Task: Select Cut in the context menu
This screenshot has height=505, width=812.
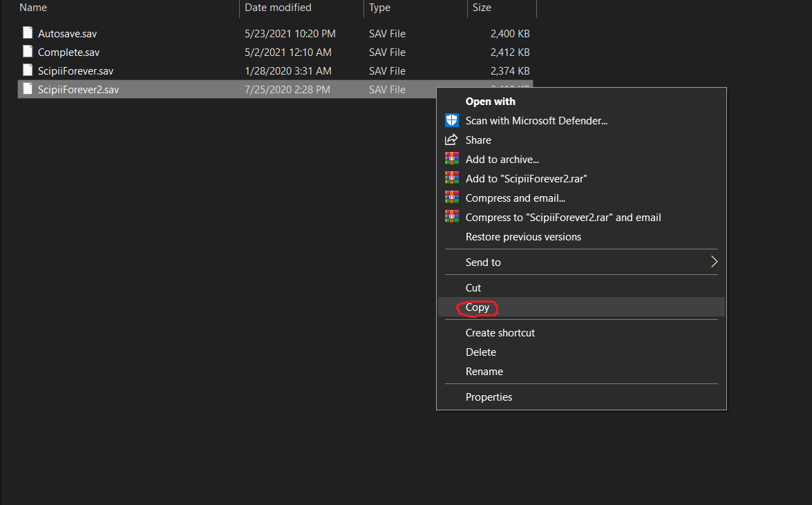Action: (x=473, y=288)
